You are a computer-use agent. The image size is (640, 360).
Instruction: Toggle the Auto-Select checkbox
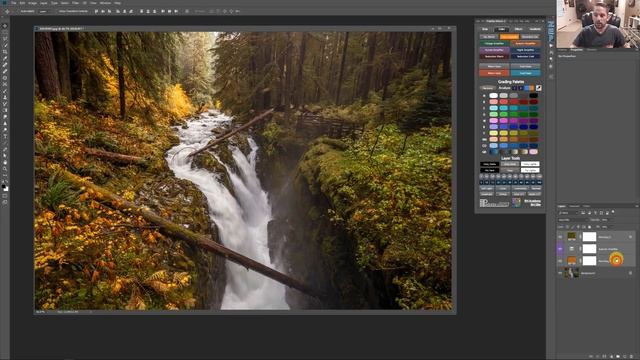click(x=19, y=11)
